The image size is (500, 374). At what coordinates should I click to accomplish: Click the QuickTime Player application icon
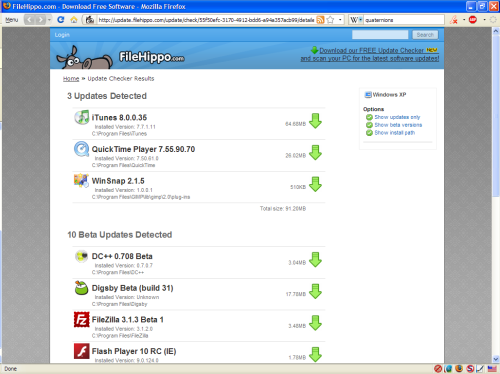pos(82,149)
